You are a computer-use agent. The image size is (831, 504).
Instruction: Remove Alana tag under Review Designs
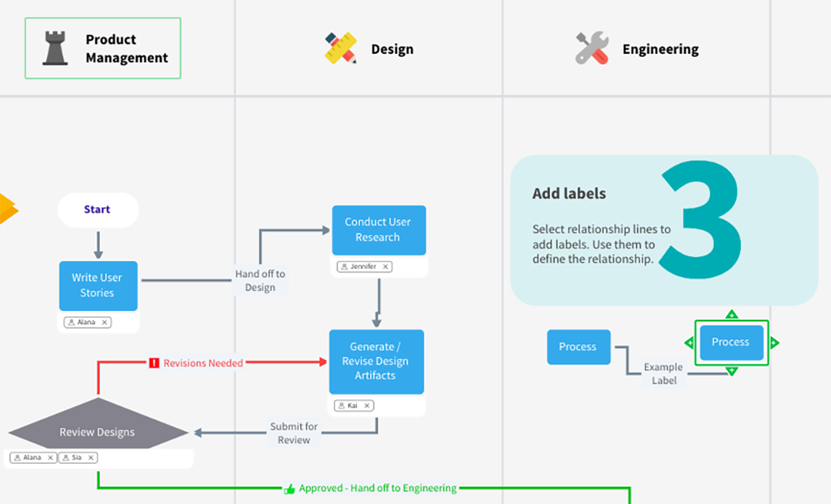click(x=51, y=457)
